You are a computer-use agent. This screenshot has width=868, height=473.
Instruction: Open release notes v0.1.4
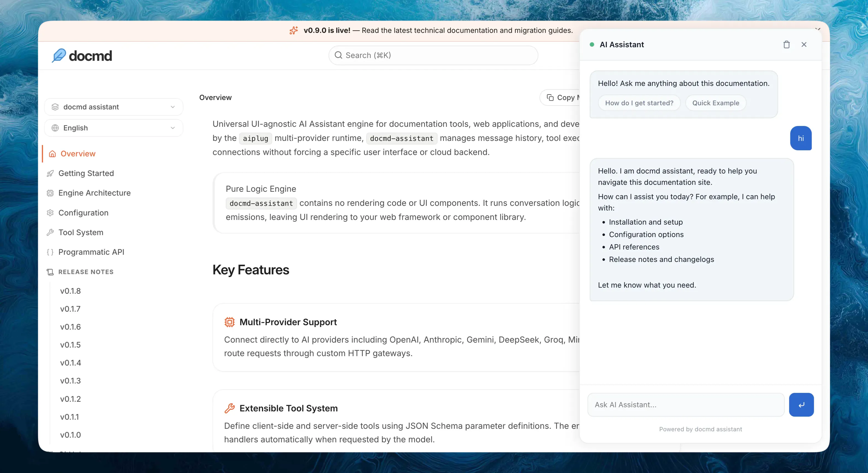tap(70, 363)
